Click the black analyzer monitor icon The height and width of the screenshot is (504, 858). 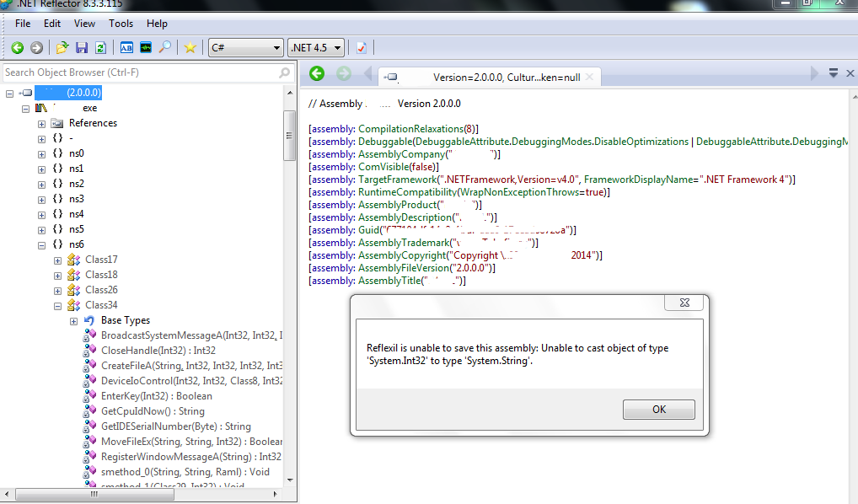[x=146, y=47]
